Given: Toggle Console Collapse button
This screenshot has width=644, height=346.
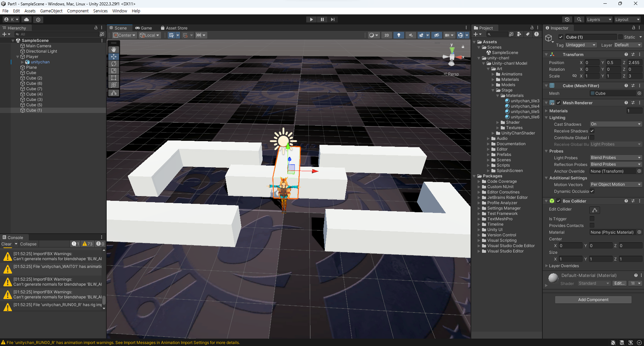Looking at the screenshot, I should point(28,244).
